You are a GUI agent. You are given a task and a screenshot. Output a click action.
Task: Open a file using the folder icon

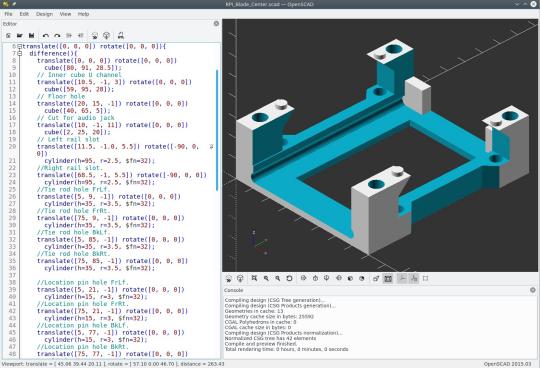point(20,35)
